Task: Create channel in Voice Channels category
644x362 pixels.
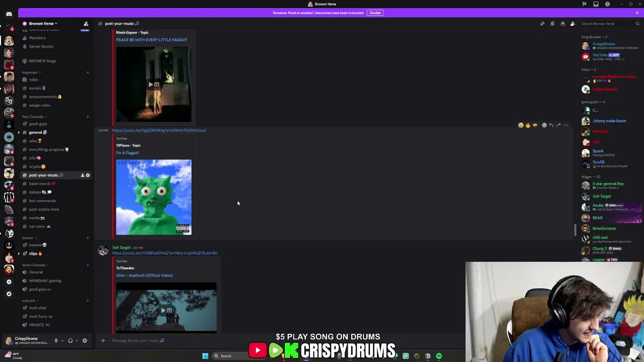Action: (88, 265)
